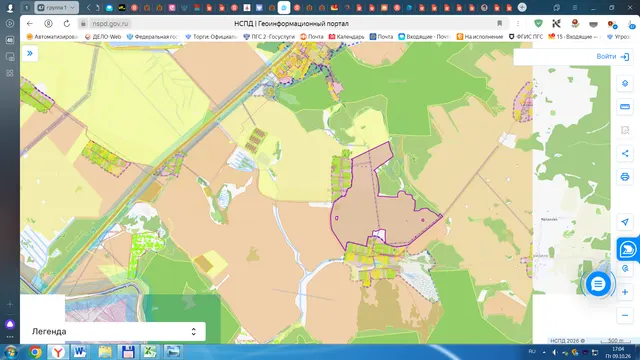Open the Автоматизирова bookmark
This screenshot has width=640, height=360.
click(52, 36)
